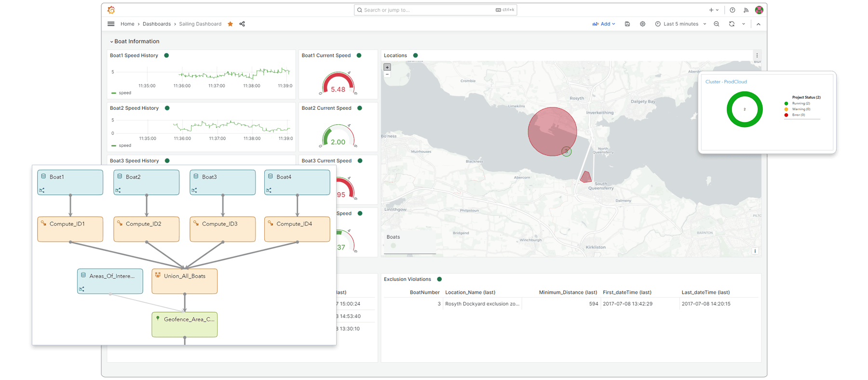Image resolution: width=868 pixels, height=380 pixels.
Task: Click the Grafana logo icon
Action: (x=111, y=10)
